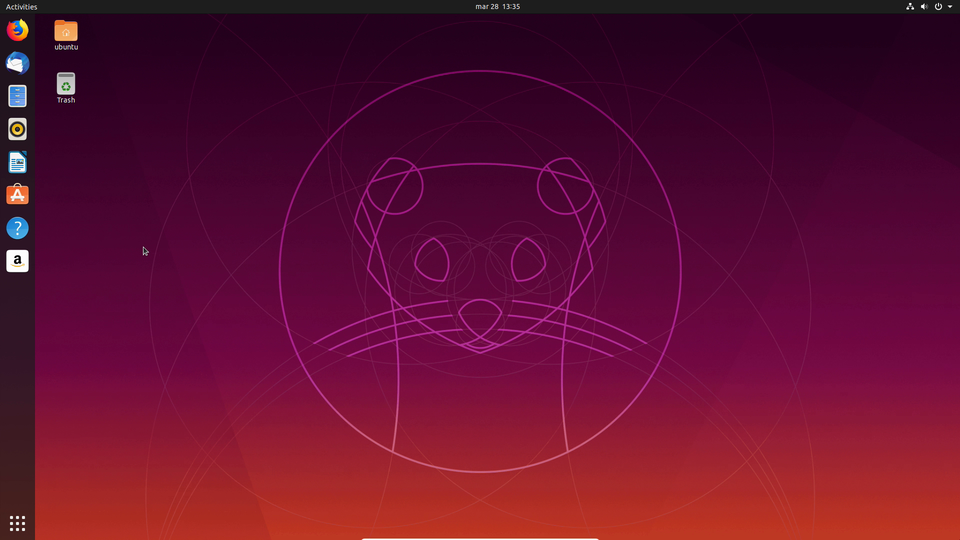Open the calendar via mar 28 13:35 clock
Viewport: 960px width, 540px height.
(497, 7)
